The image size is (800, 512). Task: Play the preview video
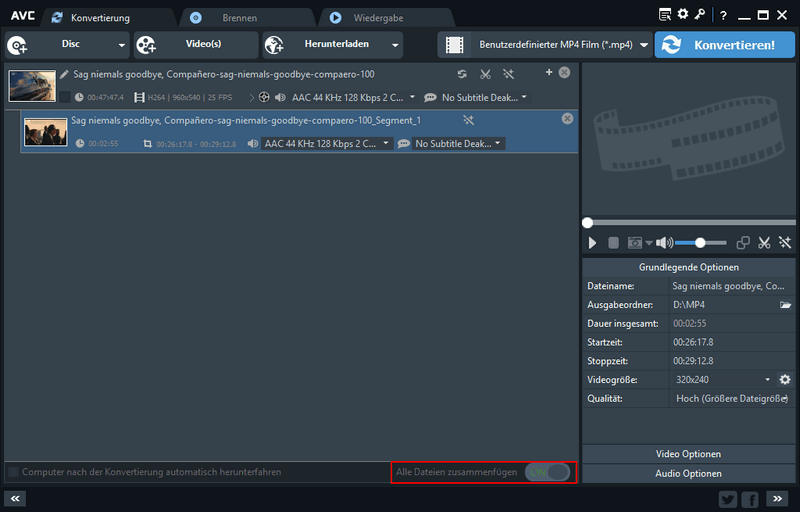pyautogui.click(x=592, y=243)
